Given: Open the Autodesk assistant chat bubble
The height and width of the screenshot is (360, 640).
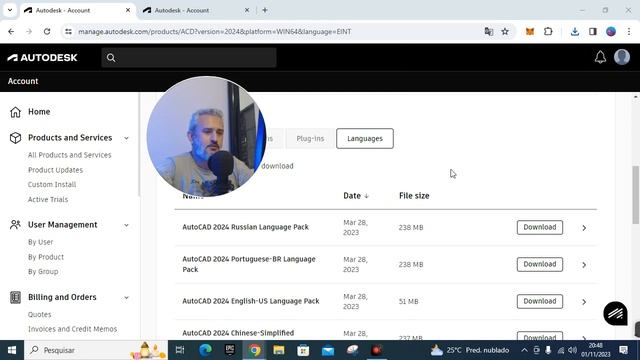Looking at the screenshot, I should tap(615, 313).
